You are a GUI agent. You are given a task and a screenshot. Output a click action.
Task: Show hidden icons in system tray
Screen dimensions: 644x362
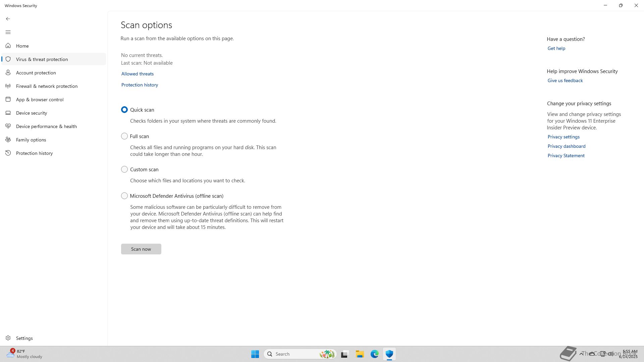click(x=581, y=354)
